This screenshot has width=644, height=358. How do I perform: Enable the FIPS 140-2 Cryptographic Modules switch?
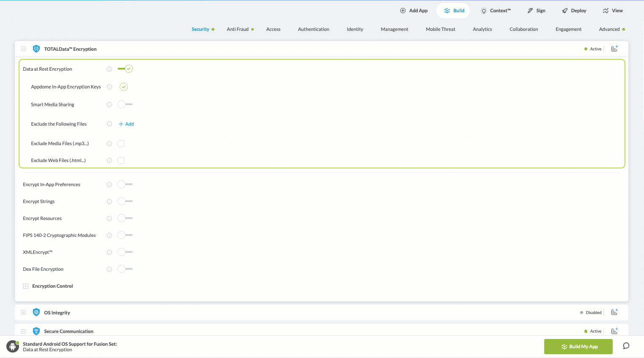click(x=125, y=235)
